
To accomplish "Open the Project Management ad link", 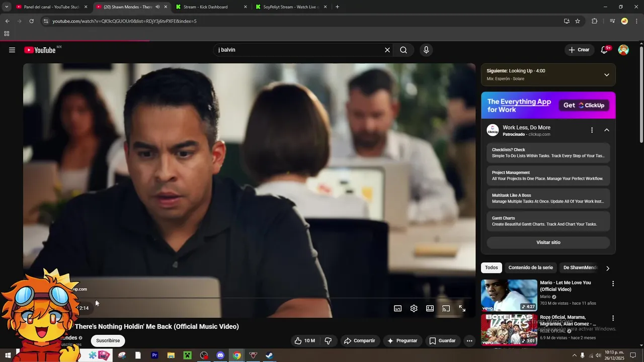I will point(548,175).
